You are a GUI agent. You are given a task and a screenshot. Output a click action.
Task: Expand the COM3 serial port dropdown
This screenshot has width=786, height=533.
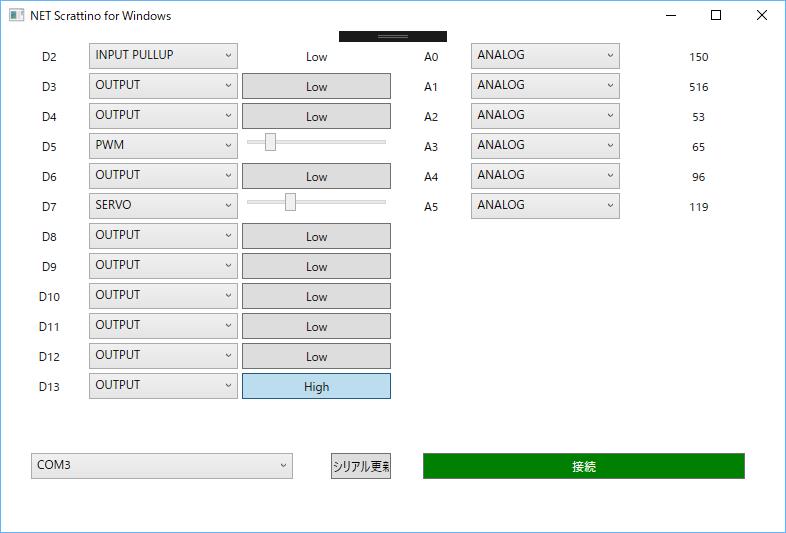161,466
